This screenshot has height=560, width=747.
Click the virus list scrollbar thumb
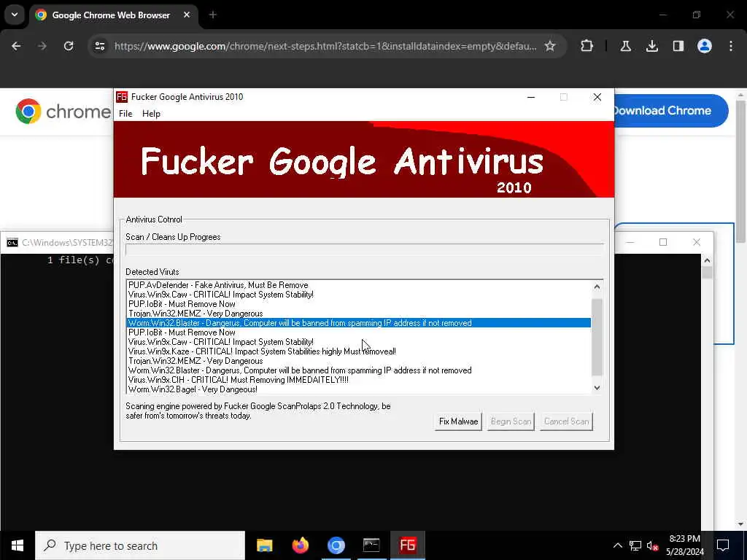[597, 337]
